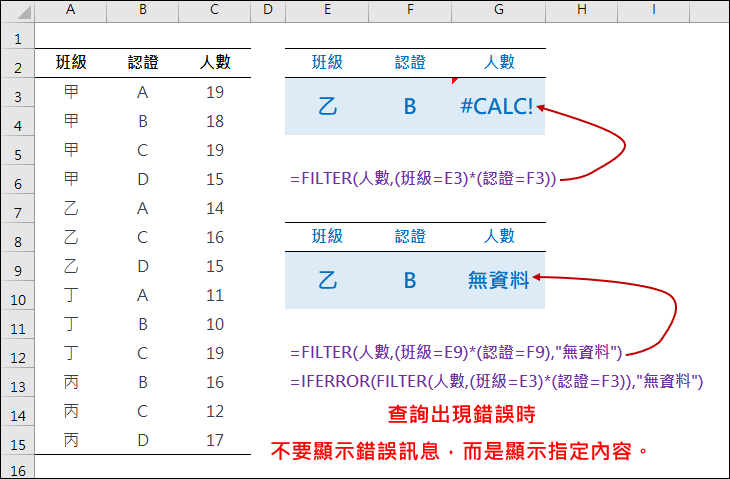Image resolution: width=730 pixels, height=479 pixels.
Task: Click 人數 header in cell G2
Action: tap(499, 62)
